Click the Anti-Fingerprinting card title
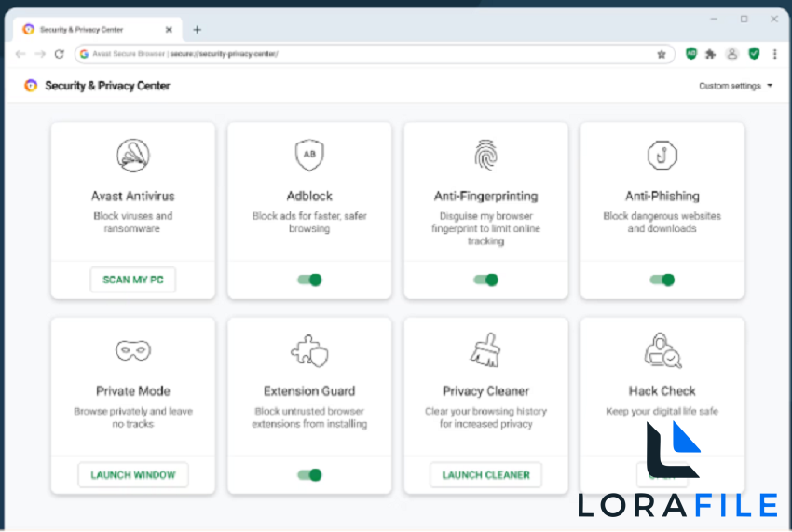792x532 pixels. (x=485, y=196)
